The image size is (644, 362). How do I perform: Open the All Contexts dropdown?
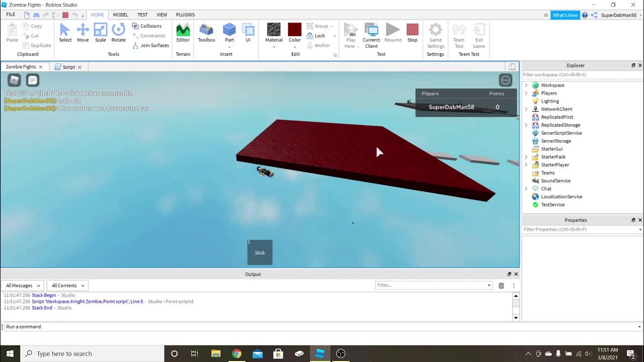click(x=68, y=286)
